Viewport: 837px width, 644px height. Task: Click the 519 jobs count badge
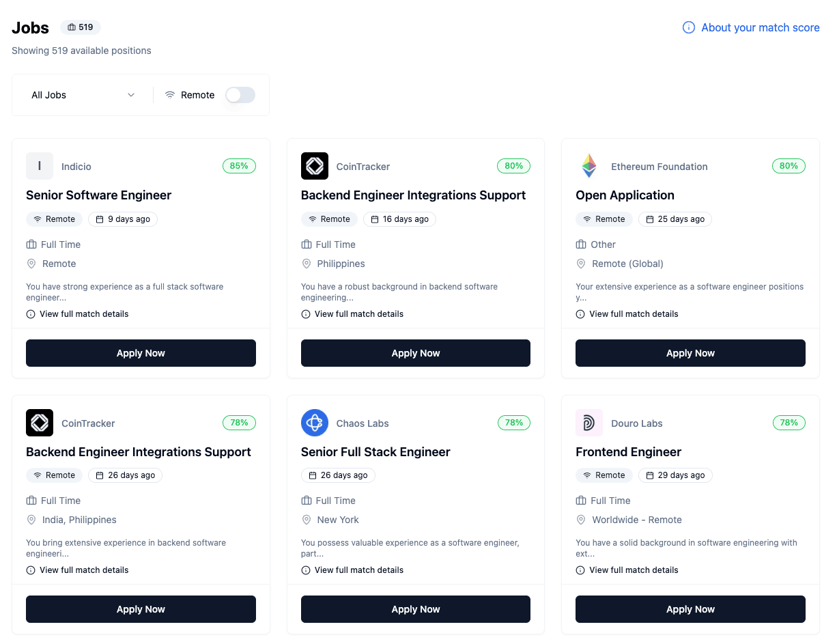pos(81,27)
